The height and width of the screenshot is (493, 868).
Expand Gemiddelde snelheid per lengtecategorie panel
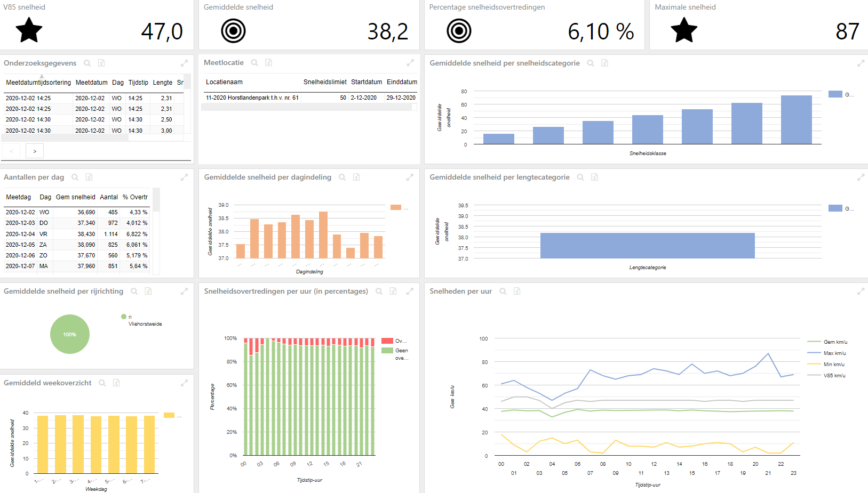861,177
